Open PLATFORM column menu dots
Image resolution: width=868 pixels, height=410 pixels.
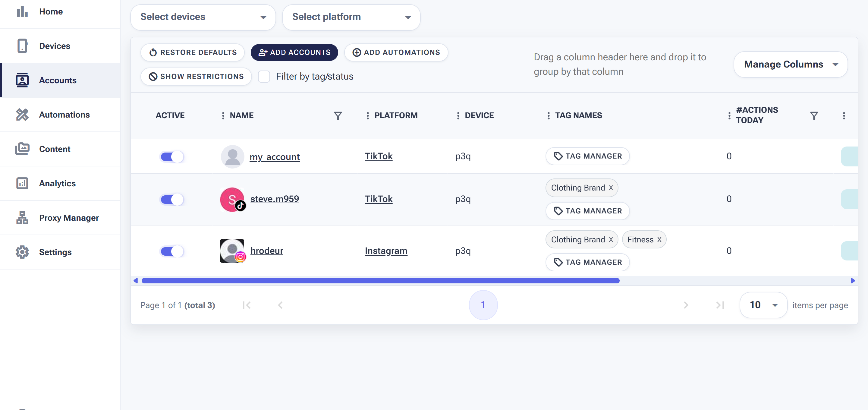pyautogui.click(x=367, y=116)
